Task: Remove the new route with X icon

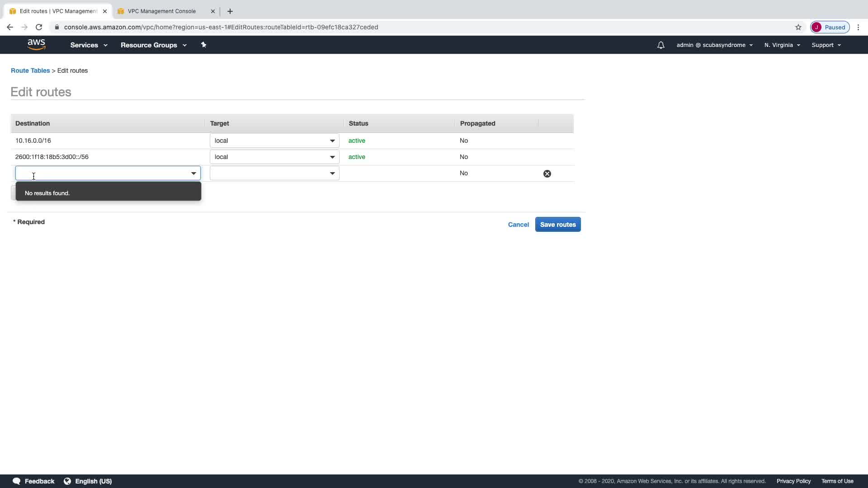Action: 547,174
